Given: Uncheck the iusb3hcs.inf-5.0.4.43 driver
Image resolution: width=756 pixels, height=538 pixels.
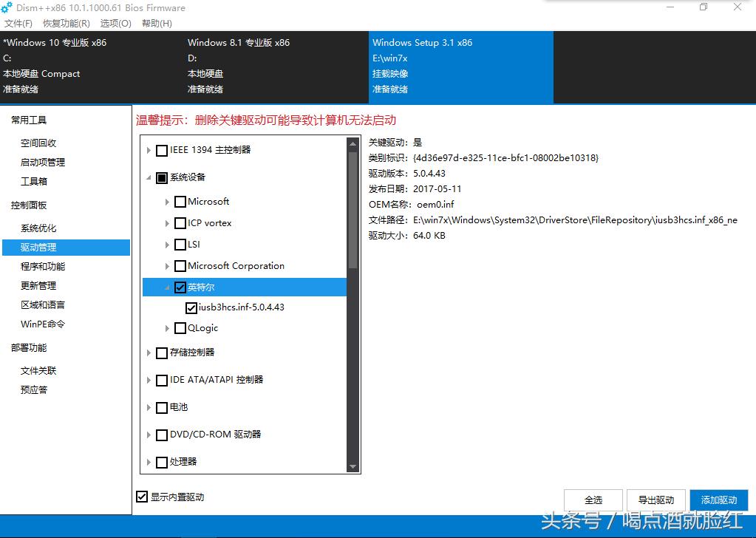Looking at the screenshot, I should point(192,307).
